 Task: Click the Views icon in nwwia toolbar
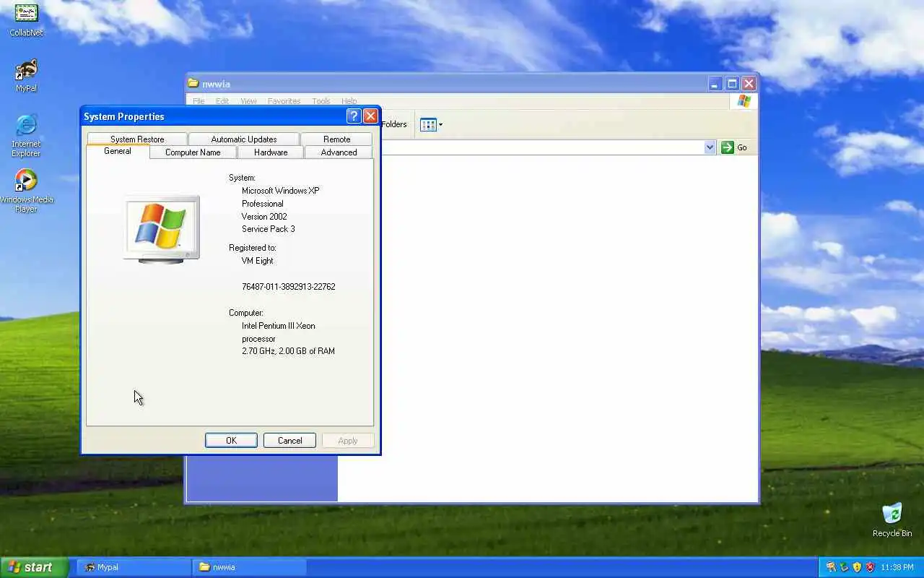428,125
